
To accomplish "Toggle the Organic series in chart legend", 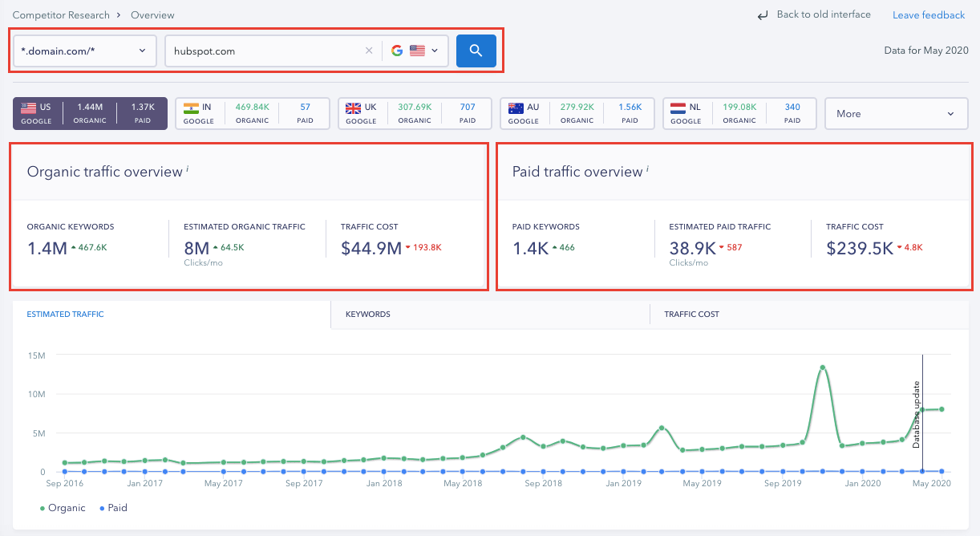I will [63, 508].
